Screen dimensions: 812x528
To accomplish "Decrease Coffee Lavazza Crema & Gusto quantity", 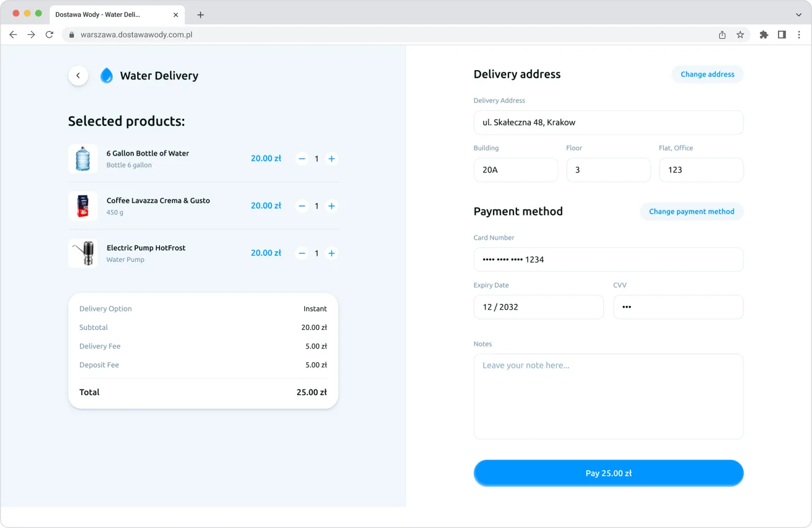I will click(x=302, y=206).
